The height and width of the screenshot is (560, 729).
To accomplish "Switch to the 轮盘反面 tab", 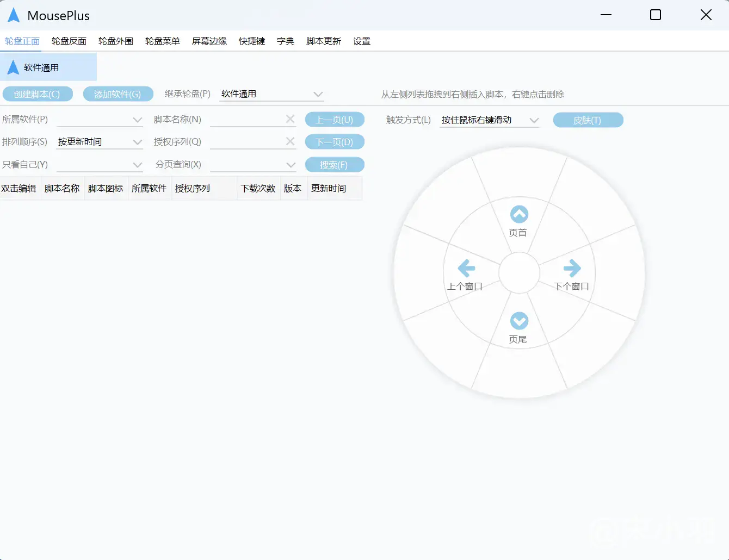I will [x=69, y=41].
